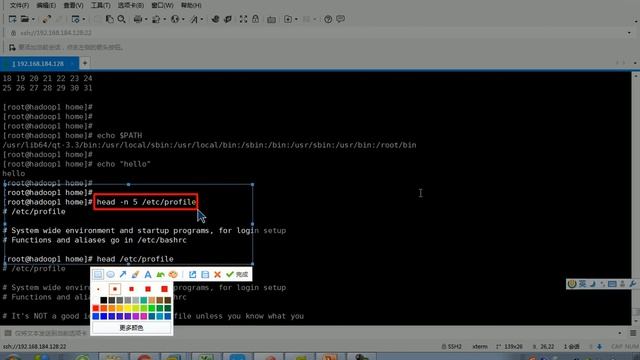
Task: Select the arrow annotation tool
Action: (123, 274)
